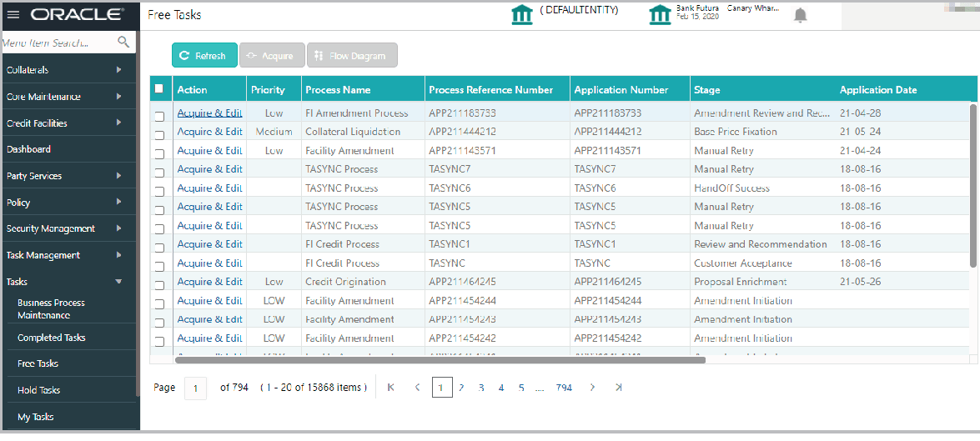Expand the Credit Facilities menu
980x441 pixels.
(x=68, y=123)
